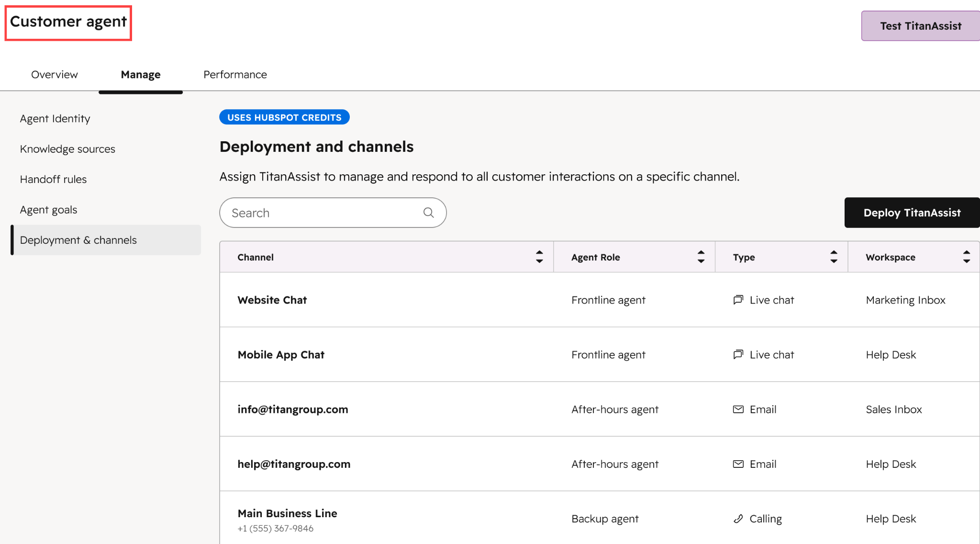Click the Deploy TitanAssist button
Screen dimensions: 980x544
[x=912, y=213]
